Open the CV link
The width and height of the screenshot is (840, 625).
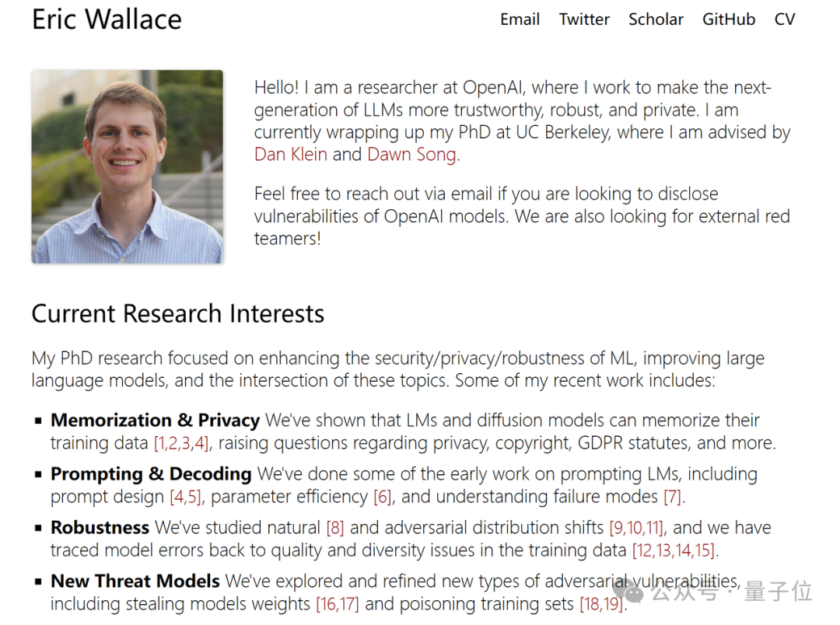click(x=784, y=19)
